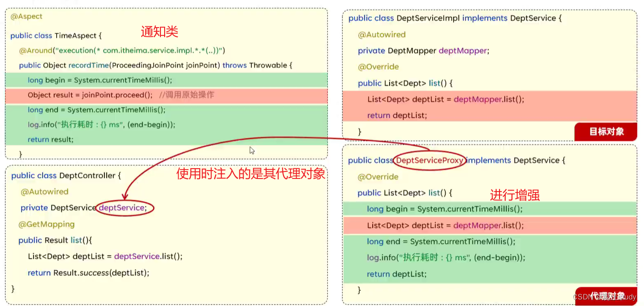Click 'long begin' line in TimeAspect

(x=100, y=80)
